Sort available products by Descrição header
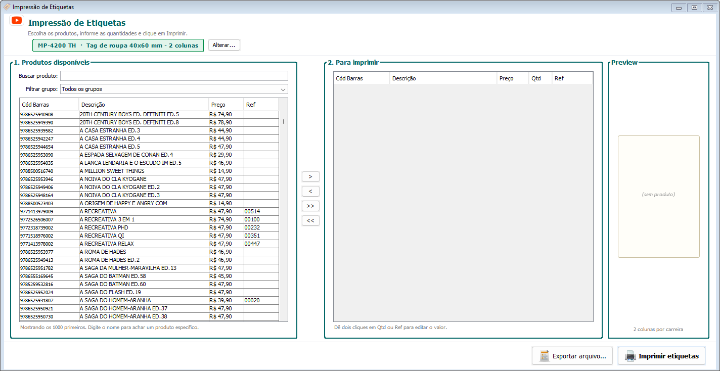 pyautogui.click(x=143, y=105)
